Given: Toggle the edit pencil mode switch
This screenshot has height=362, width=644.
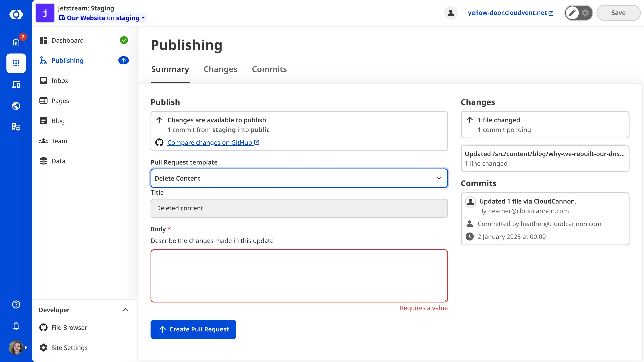Looking at the screenshot, I should click(572, 13).
